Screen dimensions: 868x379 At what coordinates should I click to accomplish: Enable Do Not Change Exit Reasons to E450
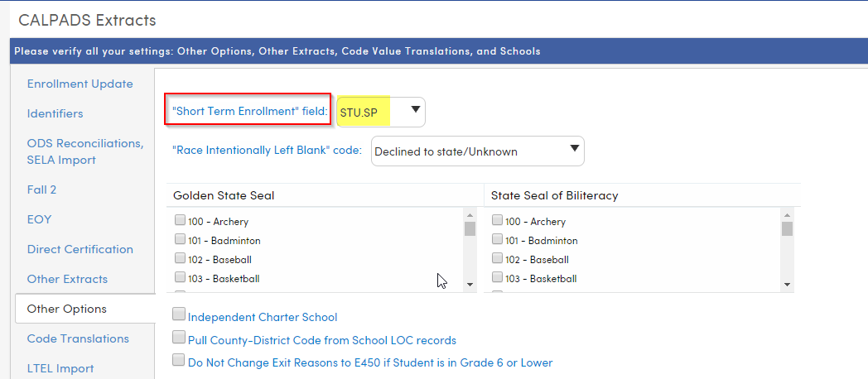pos(178,360)
